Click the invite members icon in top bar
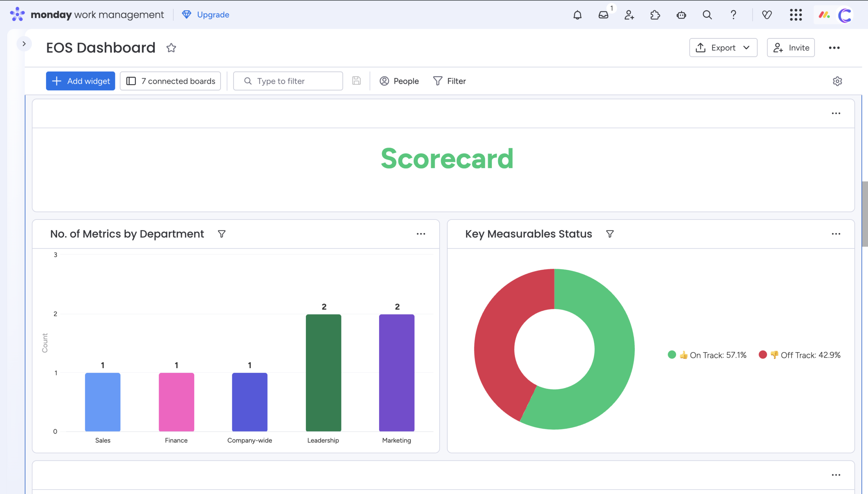This screenshot has width=868, height=494. (629, 15)
